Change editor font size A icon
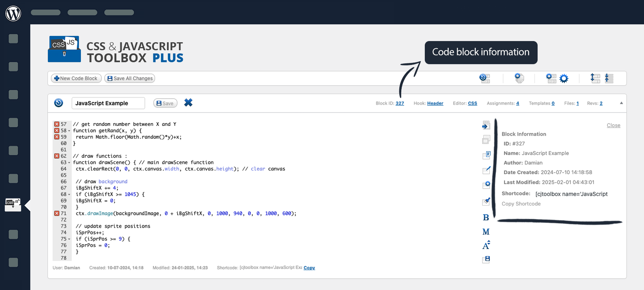Screen dimensions: 644x290 [486, 245]
